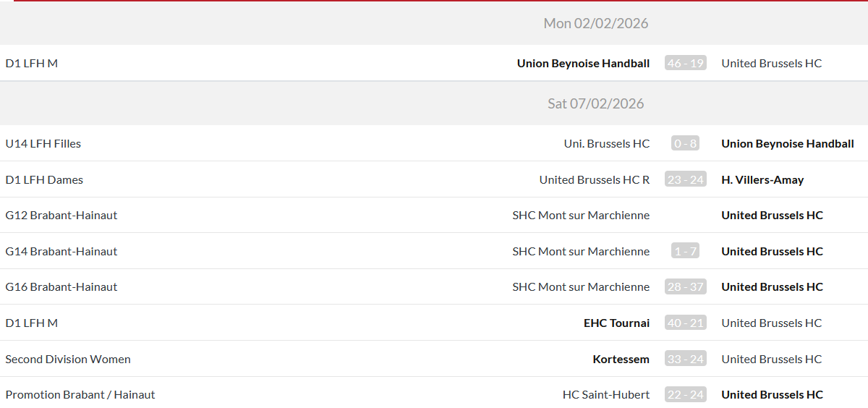Select the Second Division Women competition

click(x=68, y=359)
